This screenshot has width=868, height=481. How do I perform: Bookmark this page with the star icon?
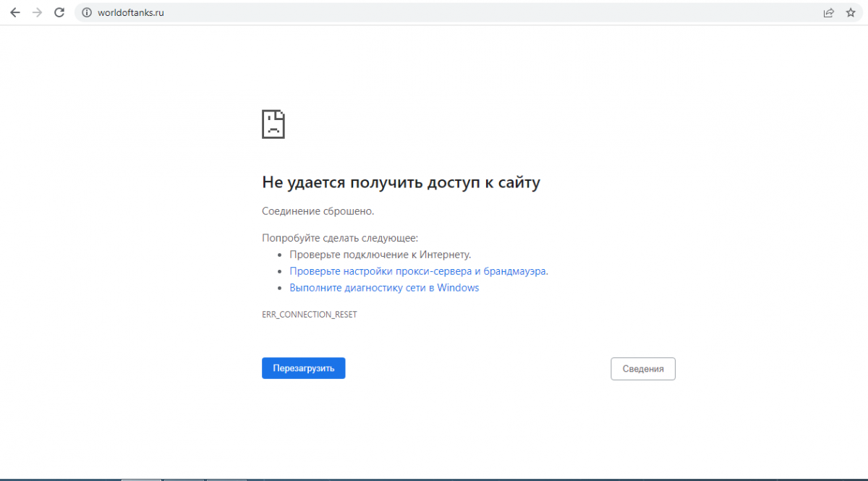850,12
